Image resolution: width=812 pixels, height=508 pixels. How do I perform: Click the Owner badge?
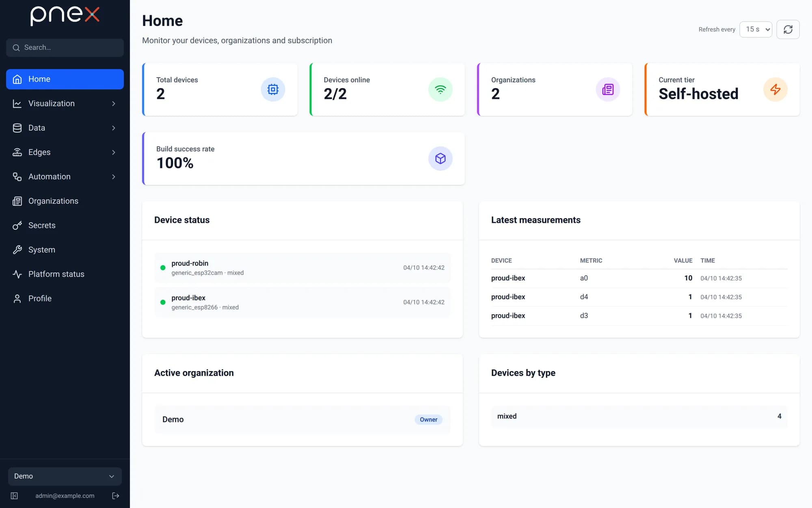pos(428,419)
